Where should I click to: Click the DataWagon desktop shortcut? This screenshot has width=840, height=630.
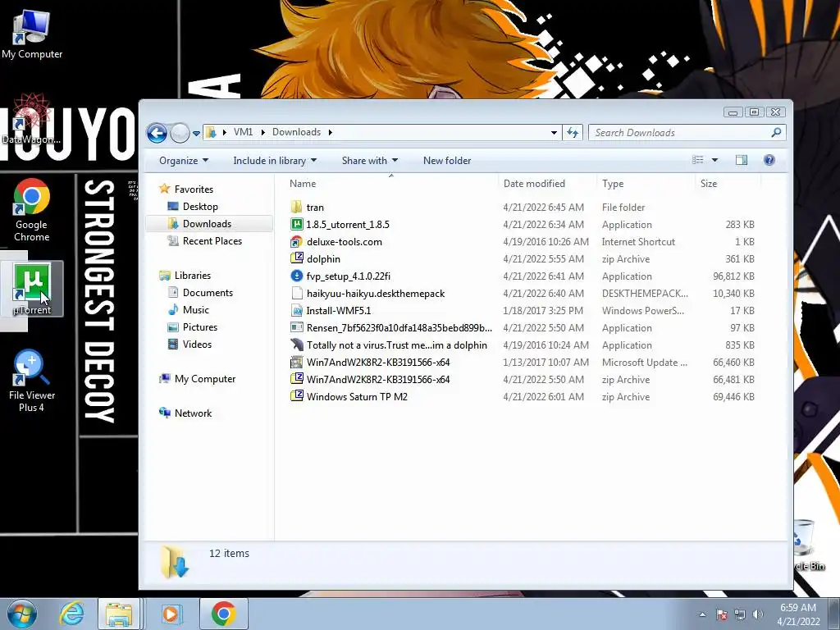(30, 120)
